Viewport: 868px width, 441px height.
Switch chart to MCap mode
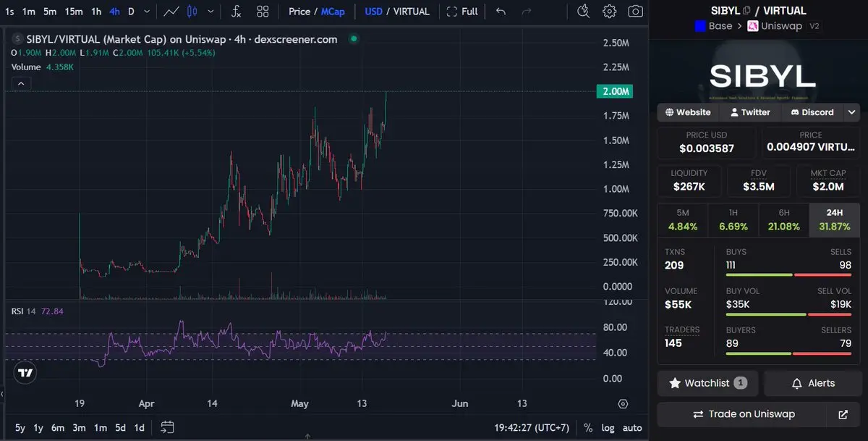point(333,12)
